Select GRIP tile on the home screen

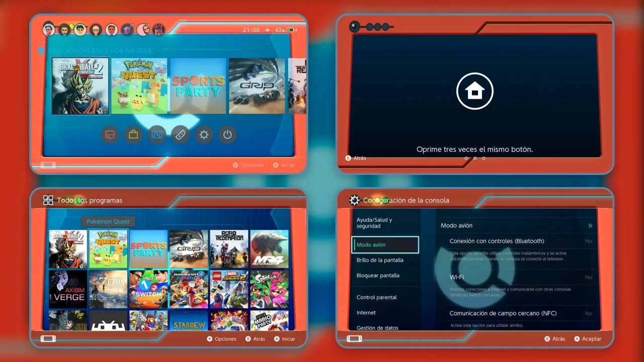pos(257,86)
